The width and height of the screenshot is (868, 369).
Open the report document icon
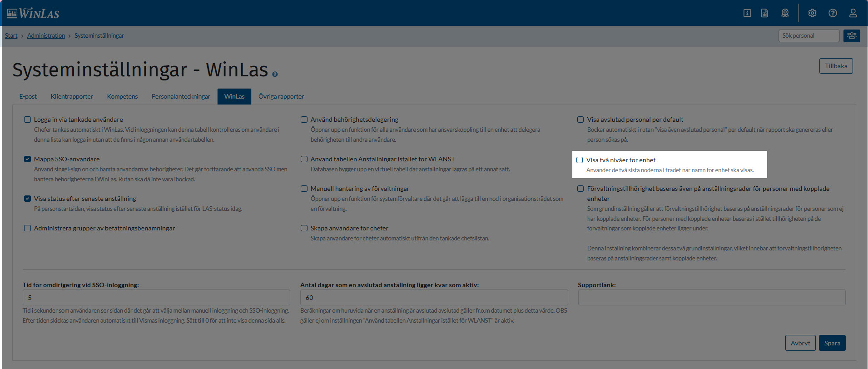765,13
